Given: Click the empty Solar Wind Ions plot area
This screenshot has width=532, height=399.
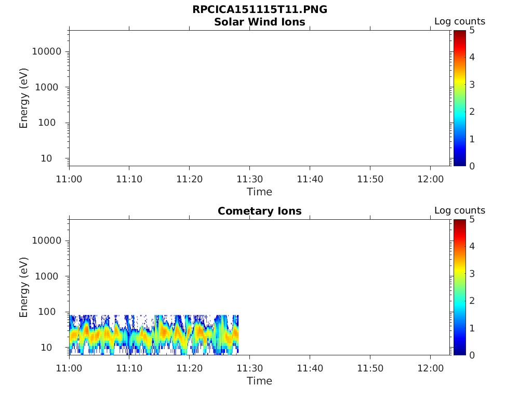Looking at the screenshot, I should pyautogui.click(x=260, y=98).
